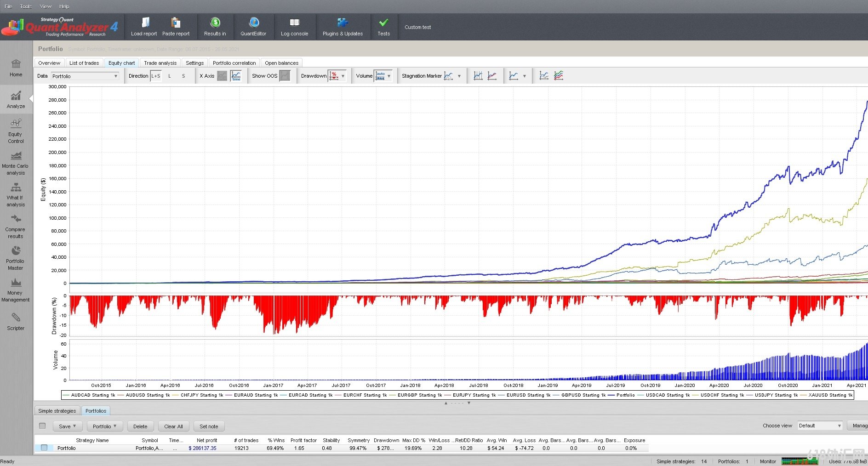Viewport: 868px width, 466px height.
Task: Expand the Data Portfolio dropdown
Action: (85, 76)
